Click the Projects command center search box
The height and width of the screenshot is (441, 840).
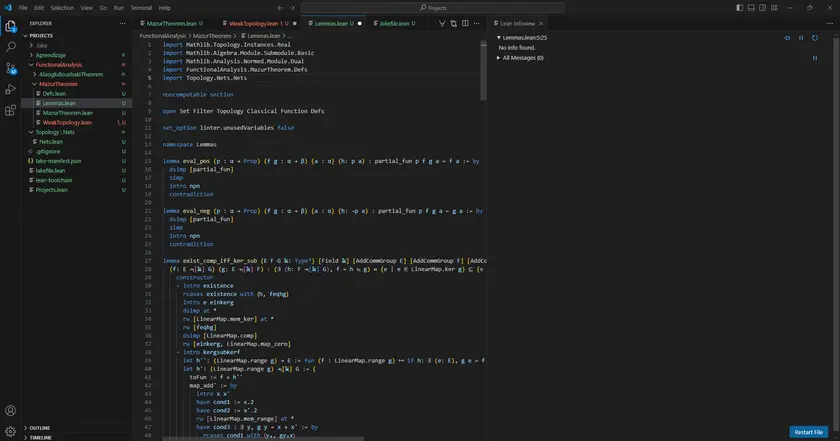pyautogui.click(x=433, y=8)
